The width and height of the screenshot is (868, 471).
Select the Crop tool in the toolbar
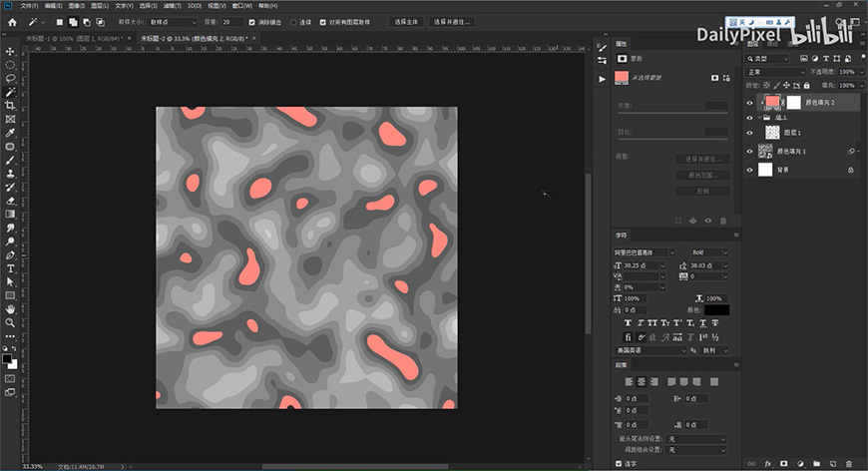click(10, 105)
